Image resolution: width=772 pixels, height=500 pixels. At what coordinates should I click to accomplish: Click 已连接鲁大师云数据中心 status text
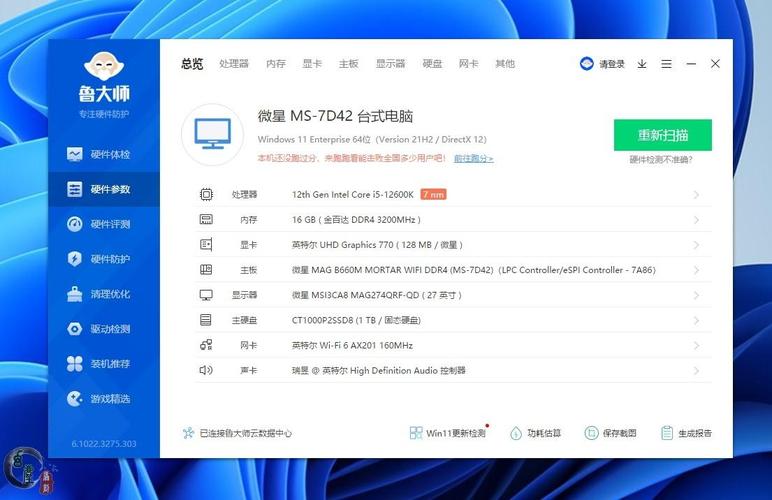[246, 433]
